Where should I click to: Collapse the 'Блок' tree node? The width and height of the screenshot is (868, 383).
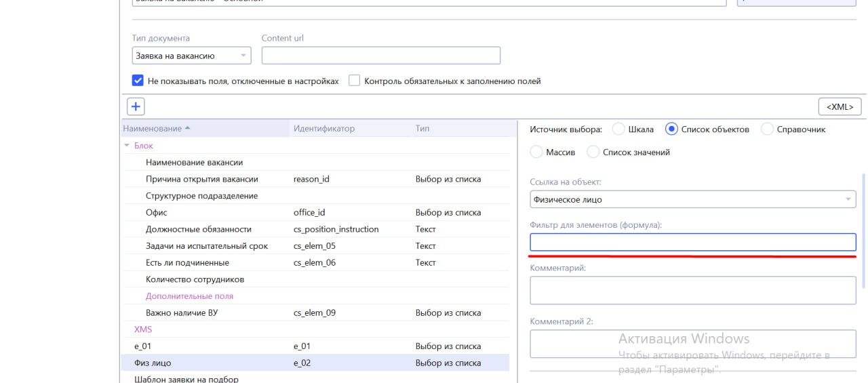click(x=126, y=146)
